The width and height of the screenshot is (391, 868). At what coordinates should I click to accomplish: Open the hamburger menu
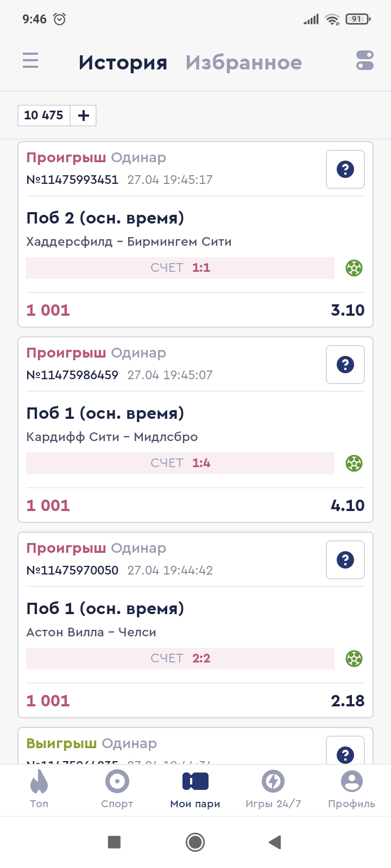coord(30,60)
